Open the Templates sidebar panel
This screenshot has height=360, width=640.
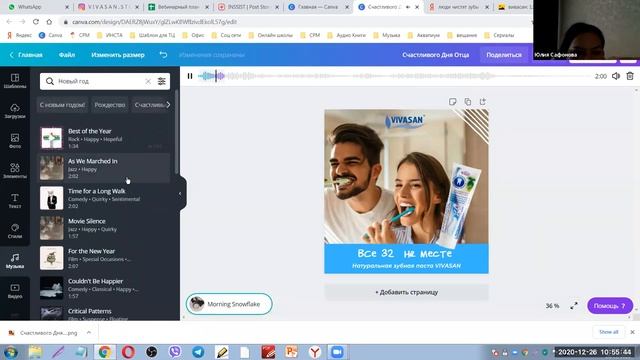click(15, 81)
